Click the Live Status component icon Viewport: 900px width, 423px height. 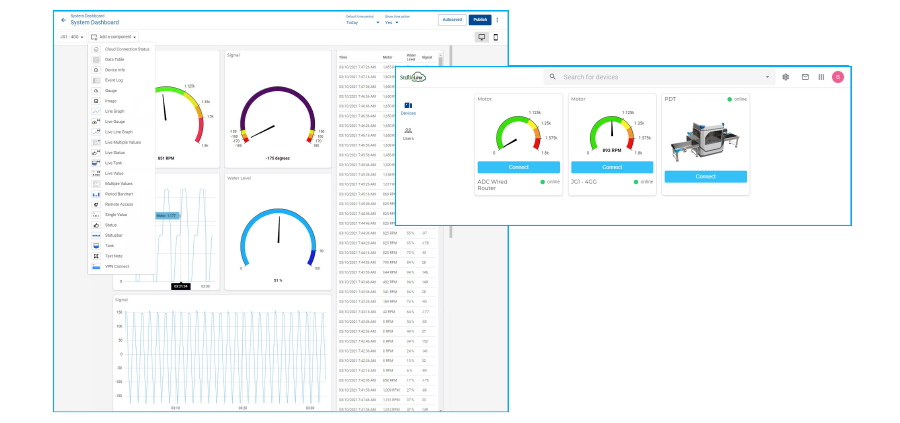point(96,153)
